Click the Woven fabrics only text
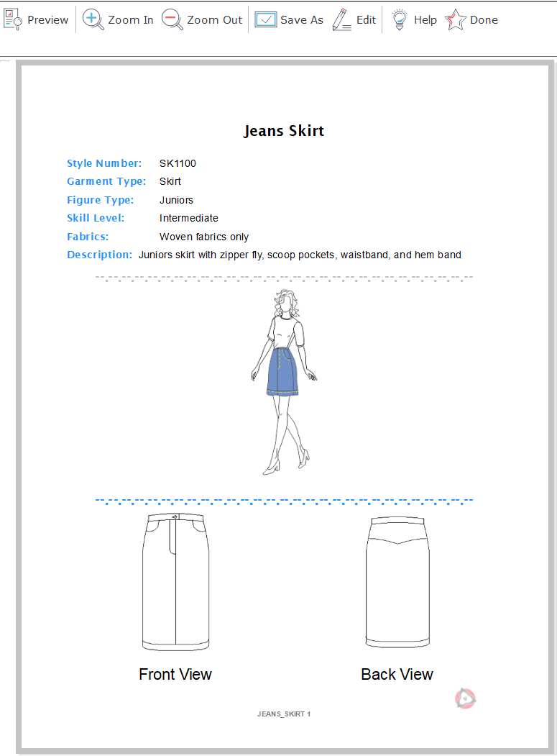 point(204,237)
